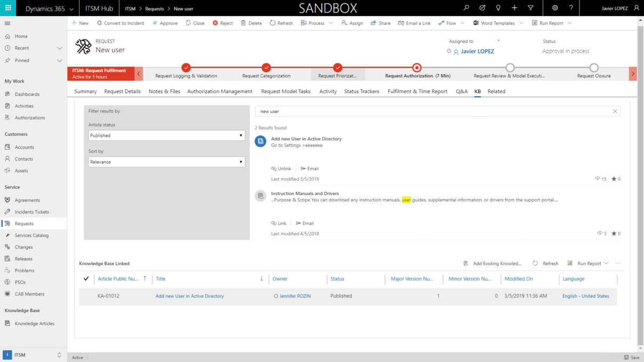Open the lightbulb assistant icon
This screenshot has width=644, height=362.
tap(498, 8)
